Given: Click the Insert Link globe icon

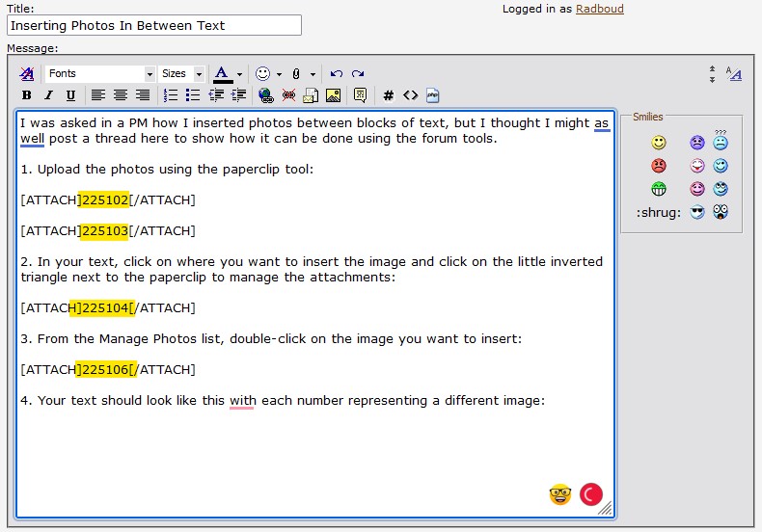Looking at the screenshot, I should pos(265,95).
